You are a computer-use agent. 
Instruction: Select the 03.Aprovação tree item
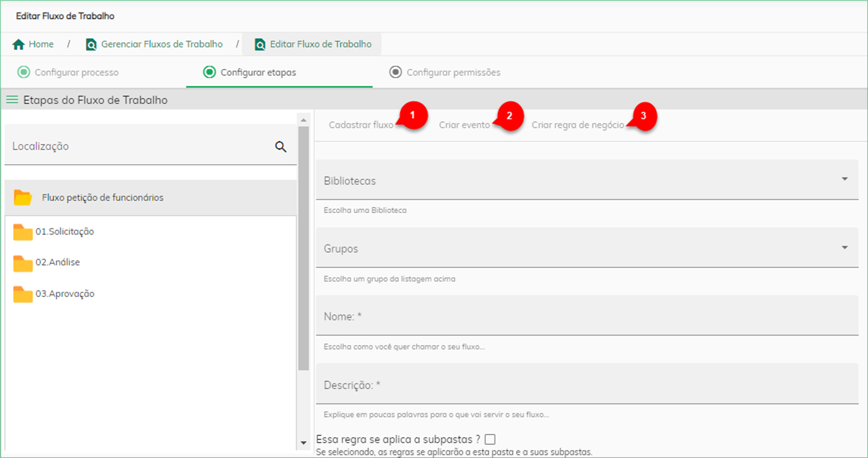(65, 293)
